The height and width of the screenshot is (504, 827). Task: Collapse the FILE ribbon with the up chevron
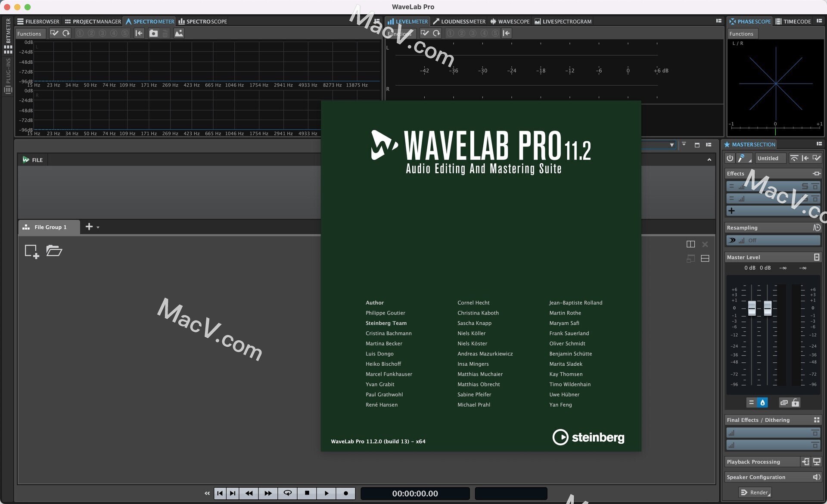pyautogui.click(x=709, y=160)
